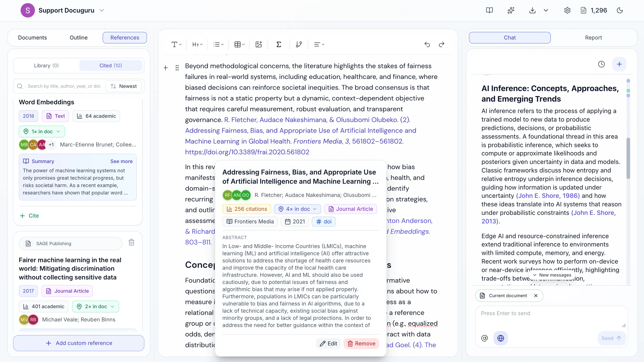Click the branch/versions icon in toolbar
Viewport: 644px width, 362px height.
(x=298, y=44)
